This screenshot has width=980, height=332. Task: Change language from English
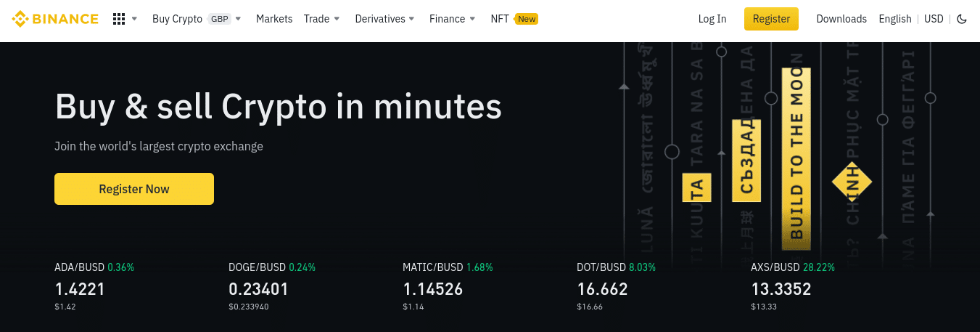click(895, 19)
